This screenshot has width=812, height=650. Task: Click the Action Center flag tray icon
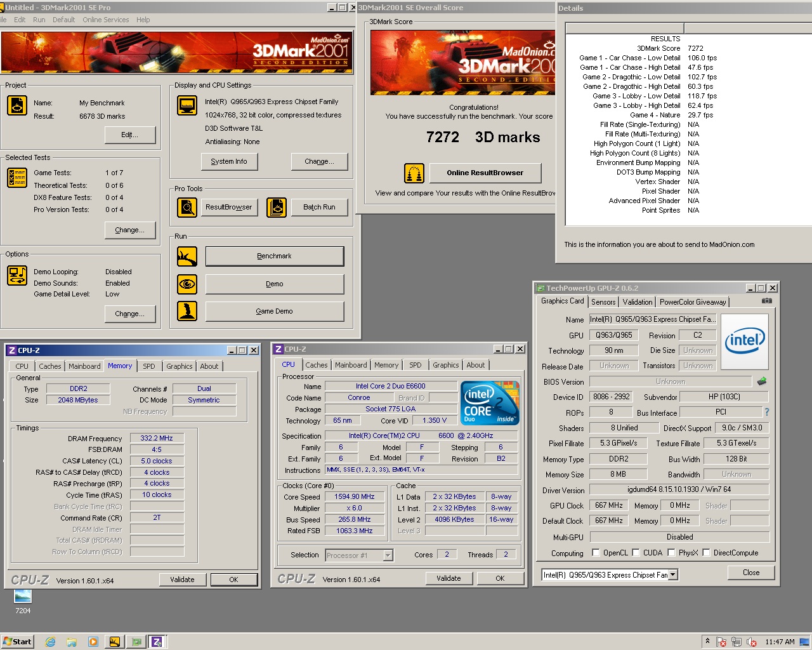point(721,642)
